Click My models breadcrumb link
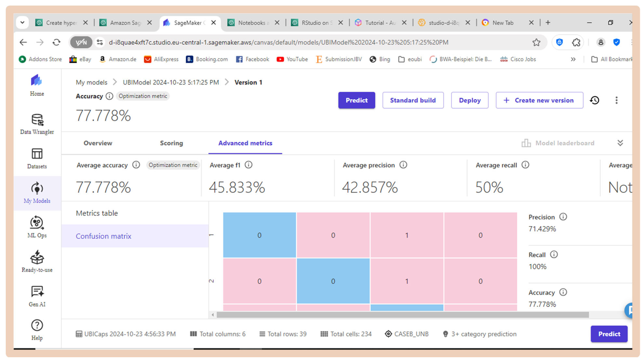644x364 pixels. click(92, 82)
